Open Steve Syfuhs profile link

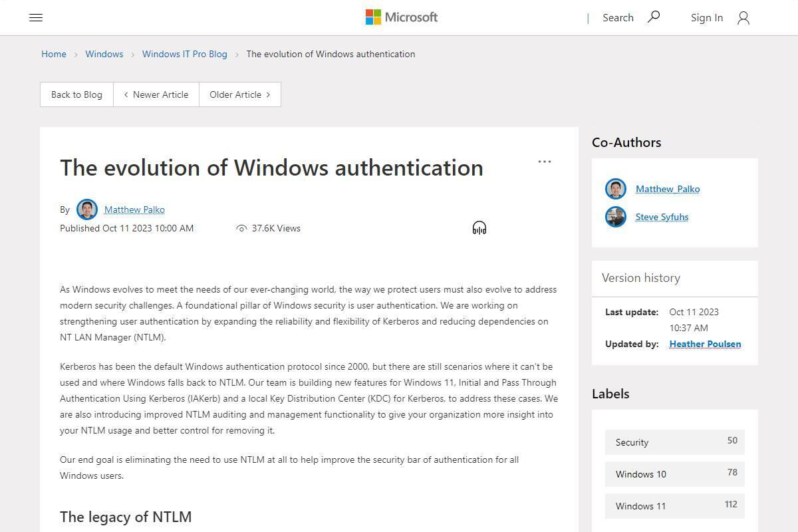[662, 217]
